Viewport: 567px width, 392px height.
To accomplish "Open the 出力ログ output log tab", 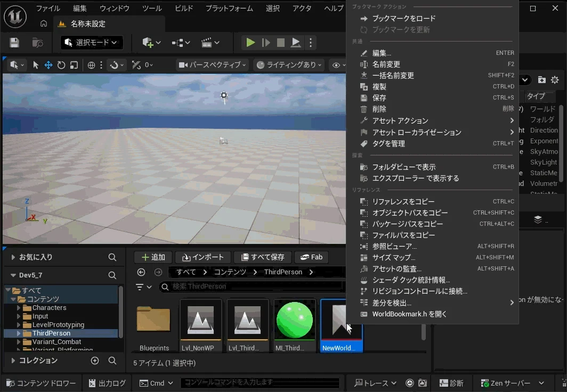I will 108,383.
